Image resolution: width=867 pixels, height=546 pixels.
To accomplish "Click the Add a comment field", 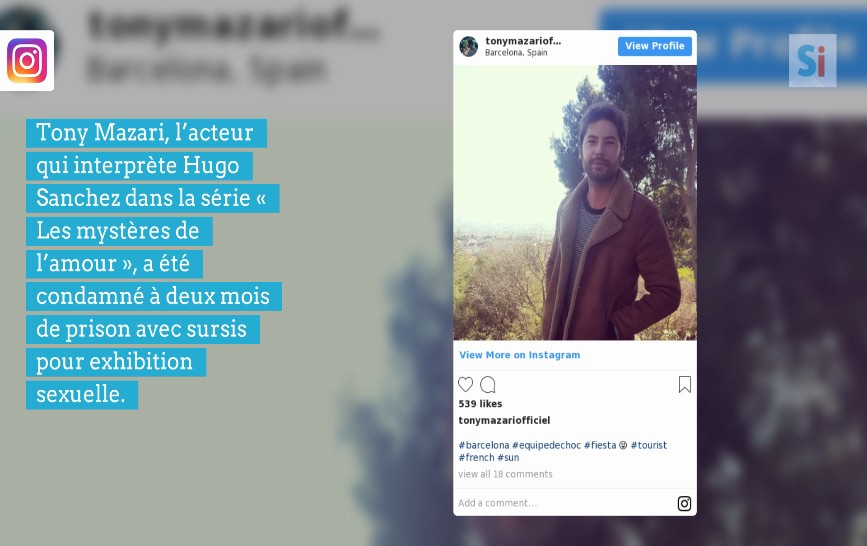I will (x=564, y=503).
